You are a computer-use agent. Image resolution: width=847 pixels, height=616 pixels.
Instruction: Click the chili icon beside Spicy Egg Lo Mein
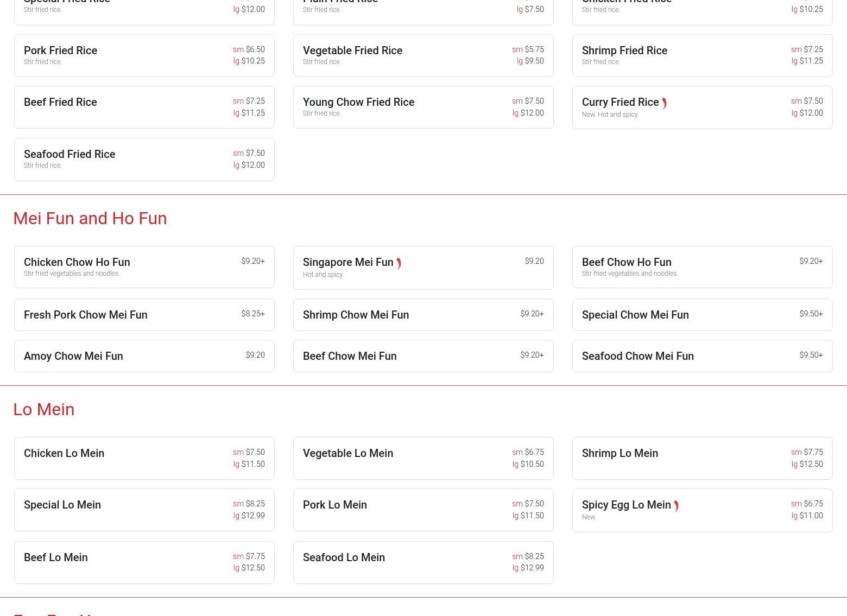[x=676, y=506]
